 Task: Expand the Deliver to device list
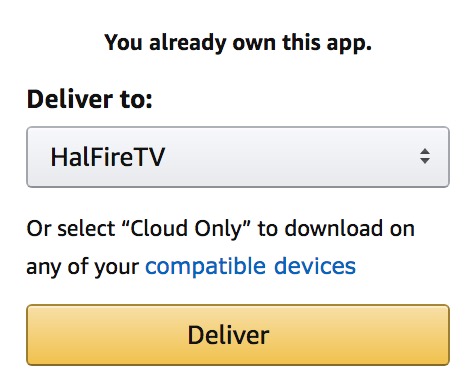(x=238, y=157)
